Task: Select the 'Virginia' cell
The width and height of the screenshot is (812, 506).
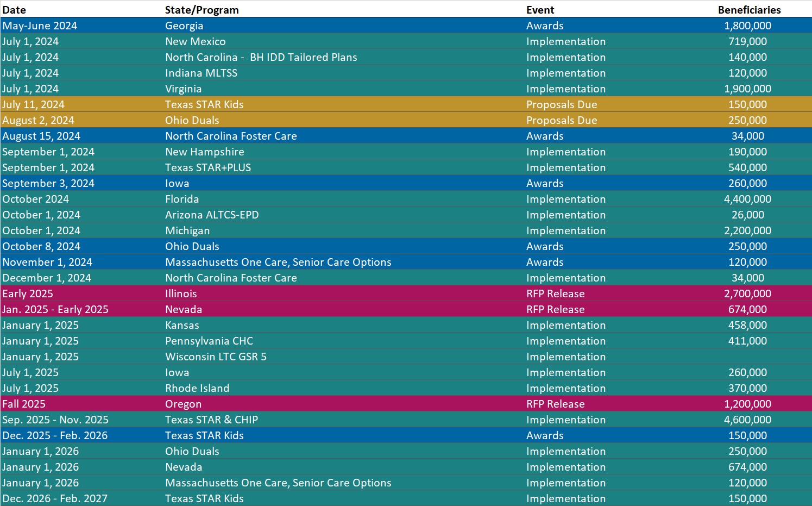Action: click(x=183, y=89)
